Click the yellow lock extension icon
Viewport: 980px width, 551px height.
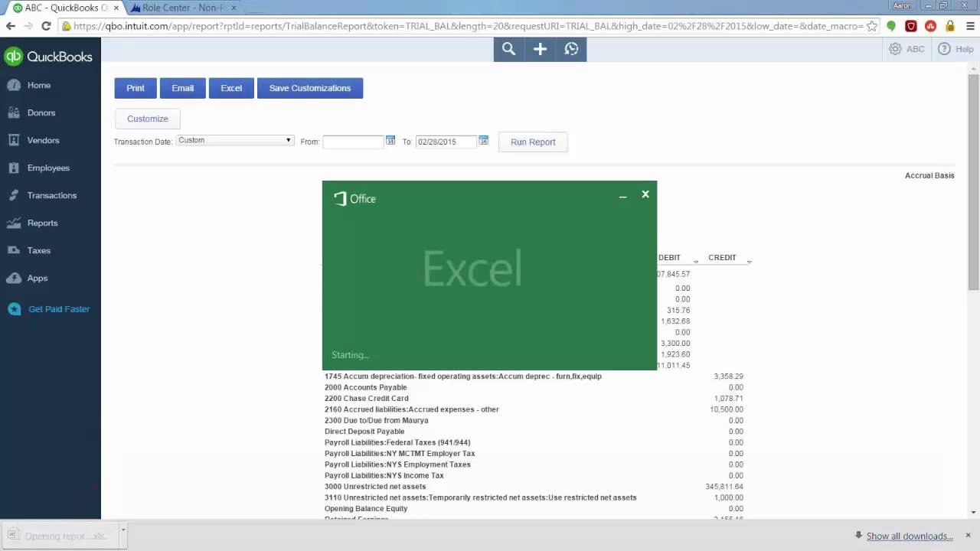950,26
